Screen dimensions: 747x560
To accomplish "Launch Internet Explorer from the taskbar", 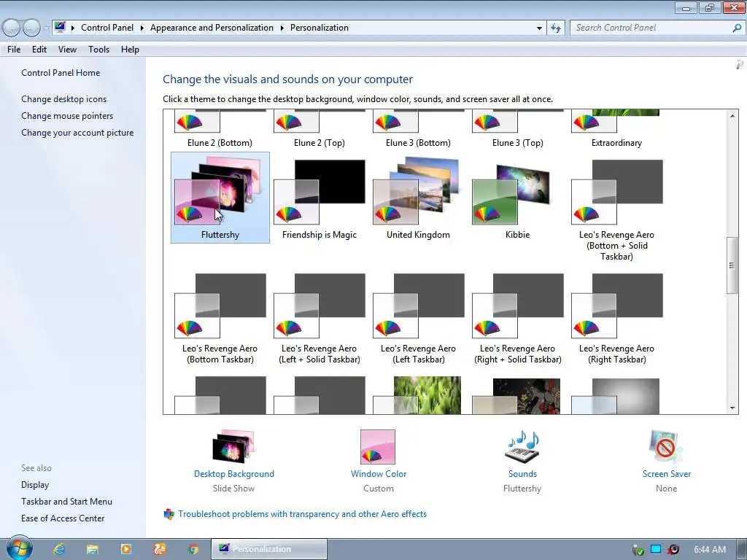I will click(59, 549).
